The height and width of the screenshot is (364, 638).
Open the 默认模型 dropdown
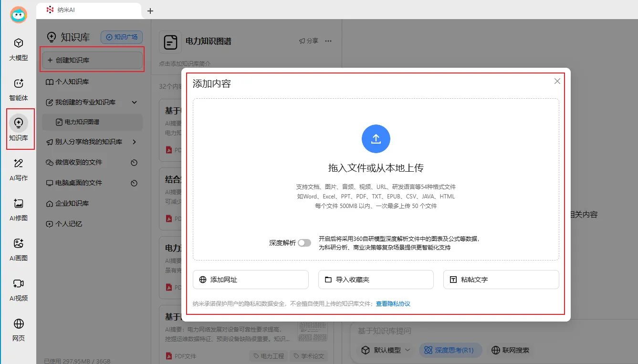(x=385, y=350)
